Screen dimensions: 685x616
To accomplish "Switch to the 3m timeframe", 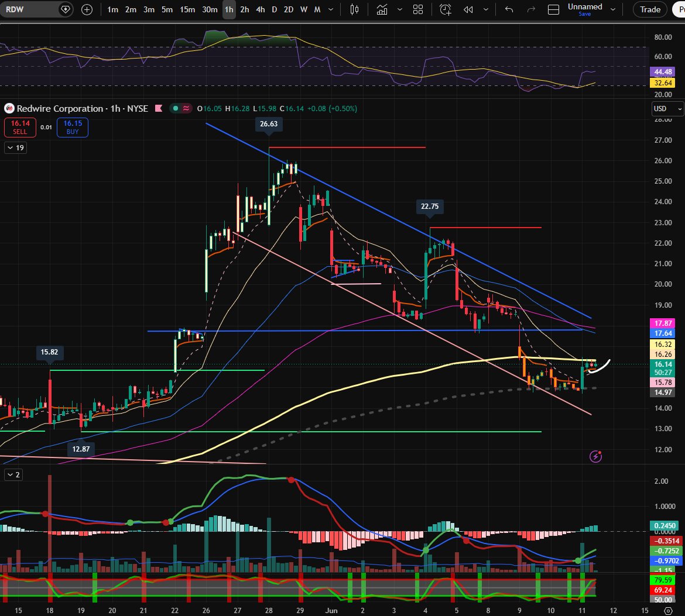I will point(149,9).
